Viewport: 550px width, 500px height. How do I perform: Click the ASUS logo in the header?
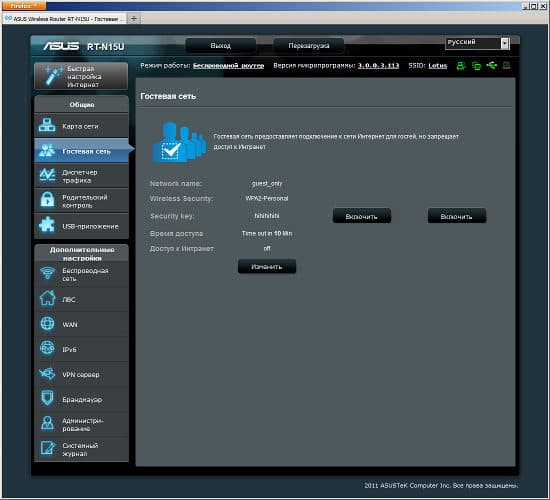click(x=61, y=46)
